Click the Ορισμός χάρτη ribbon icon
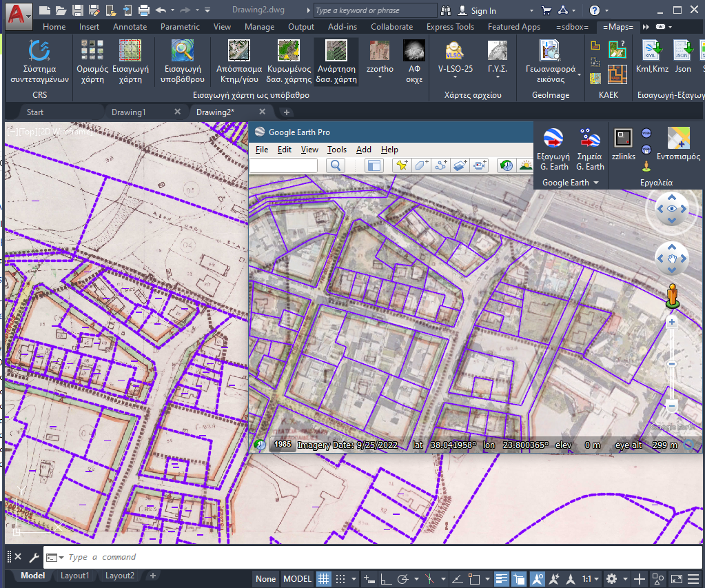 coord(92,50)
